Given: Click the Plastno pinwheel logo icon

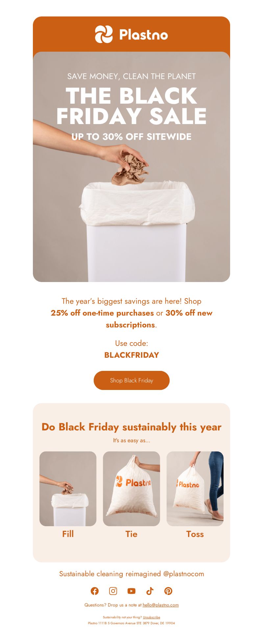Looking at the screenshot, I should point(104,34).
